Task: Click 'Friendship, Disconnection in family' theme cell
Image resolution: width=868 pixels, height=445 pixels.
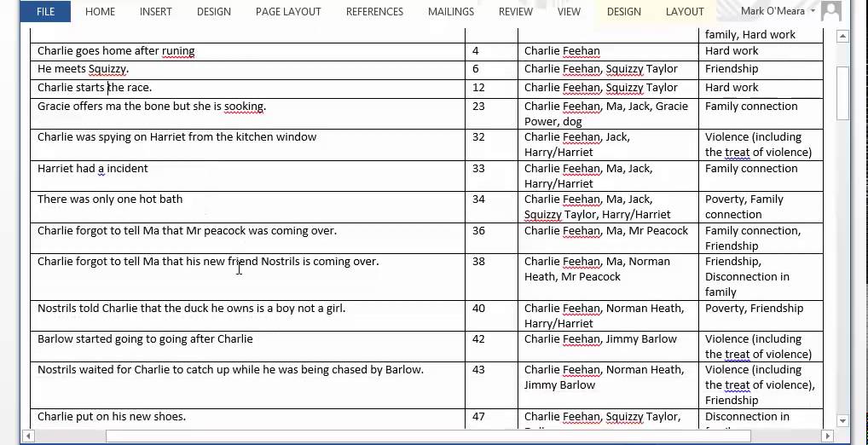Action: point(761,277)
